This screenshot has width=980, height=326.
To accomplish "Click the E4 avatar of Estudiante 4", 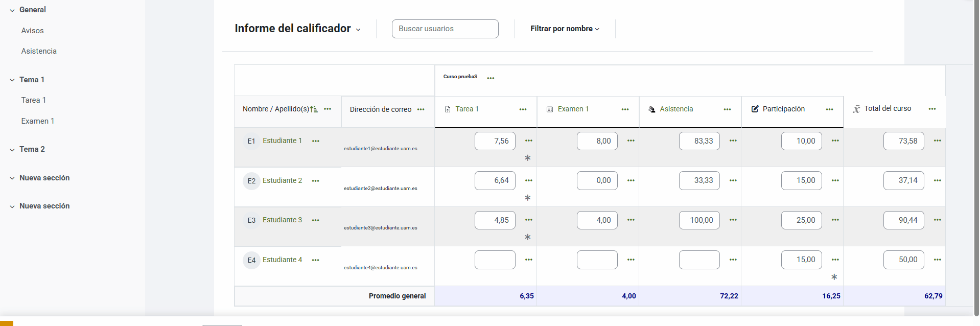I will [251, 260].
